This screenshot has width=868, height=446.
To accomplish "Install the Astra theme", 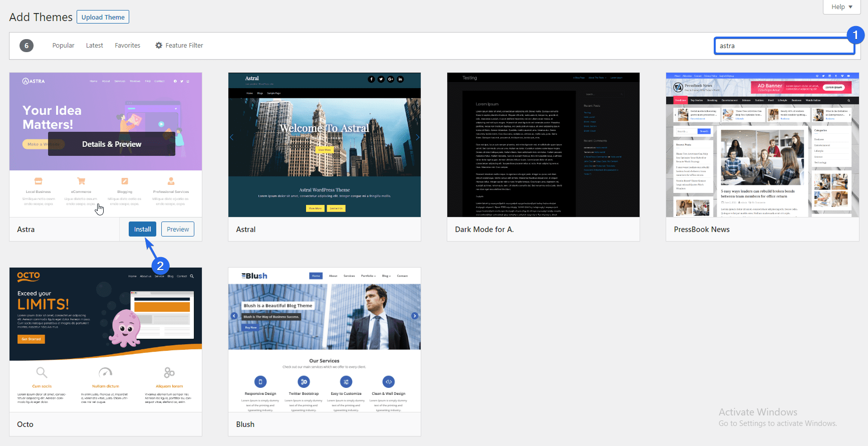I will pyautogui.click(x=142, y=229).
